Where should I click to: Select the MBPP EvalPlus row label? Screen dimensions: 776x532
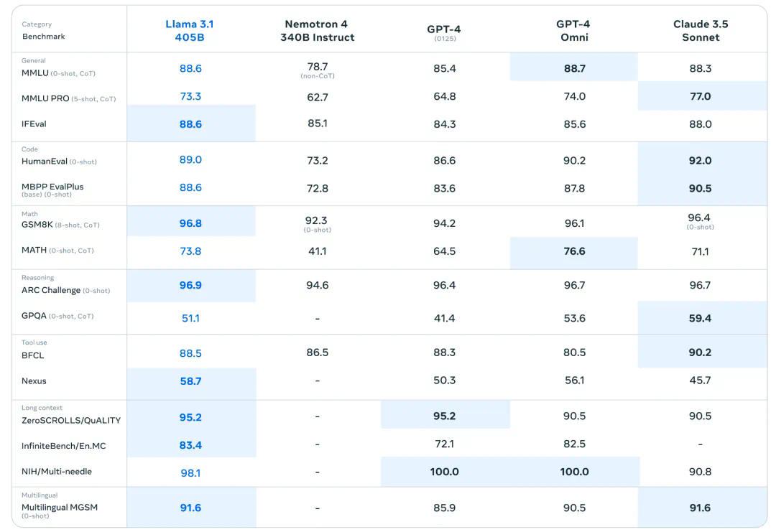click(x=52, y=187)
